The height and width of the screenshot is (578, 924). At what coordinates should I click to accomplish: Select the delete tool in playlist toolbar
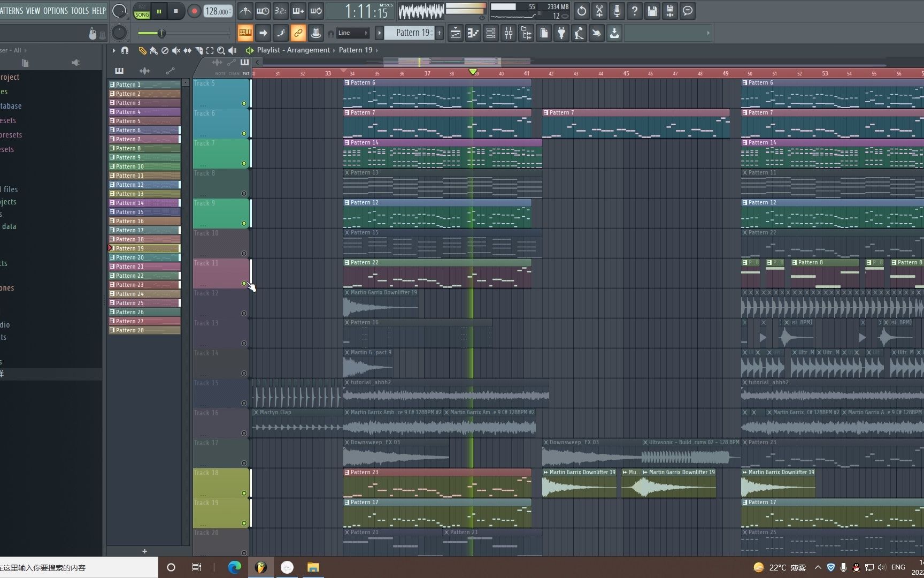165,50
